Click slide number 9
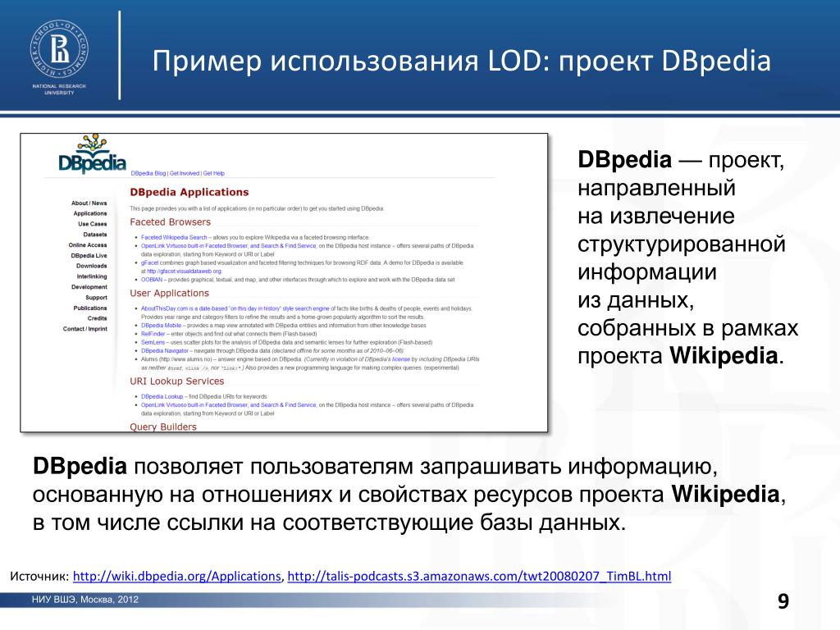The height and width of the screenshot is (630, 840). tap(783, 601)
